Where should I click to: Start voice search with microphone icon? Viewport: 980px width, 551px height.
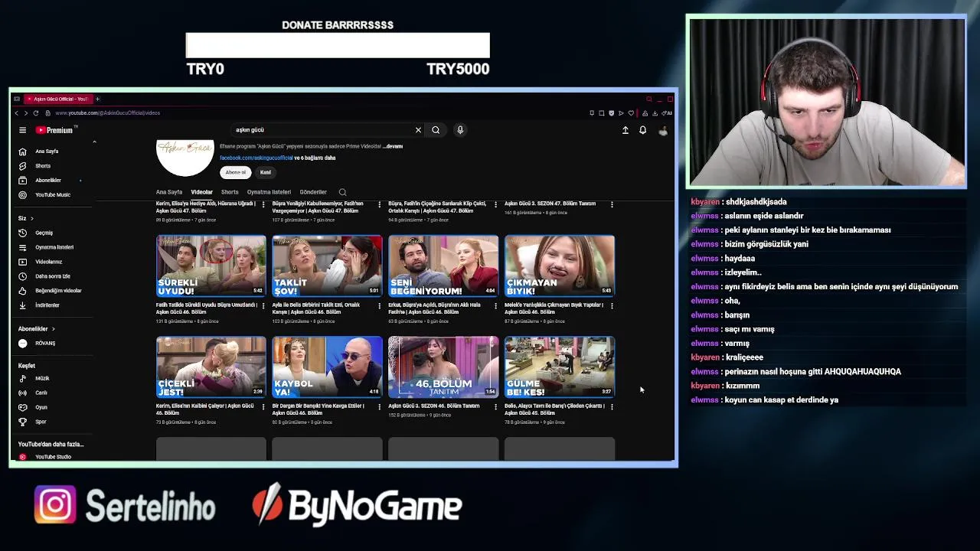460,130
